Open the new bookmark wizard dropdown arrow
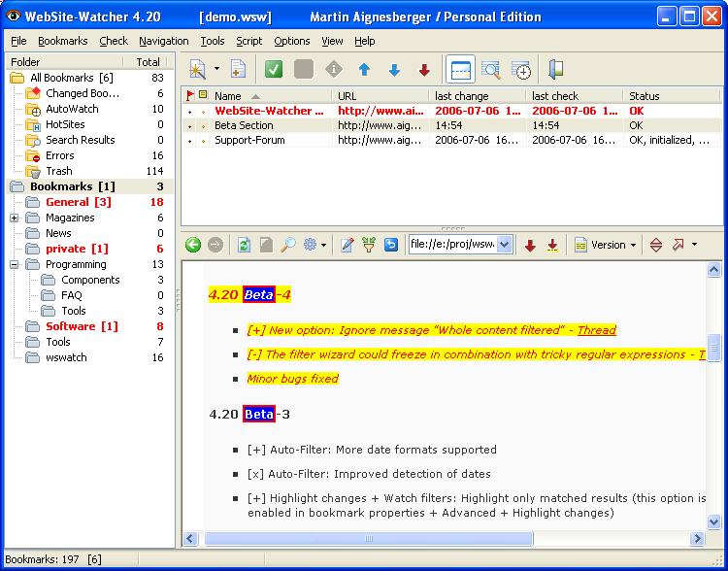The width and height of the screenshot is (728, 571). [216, 69]
